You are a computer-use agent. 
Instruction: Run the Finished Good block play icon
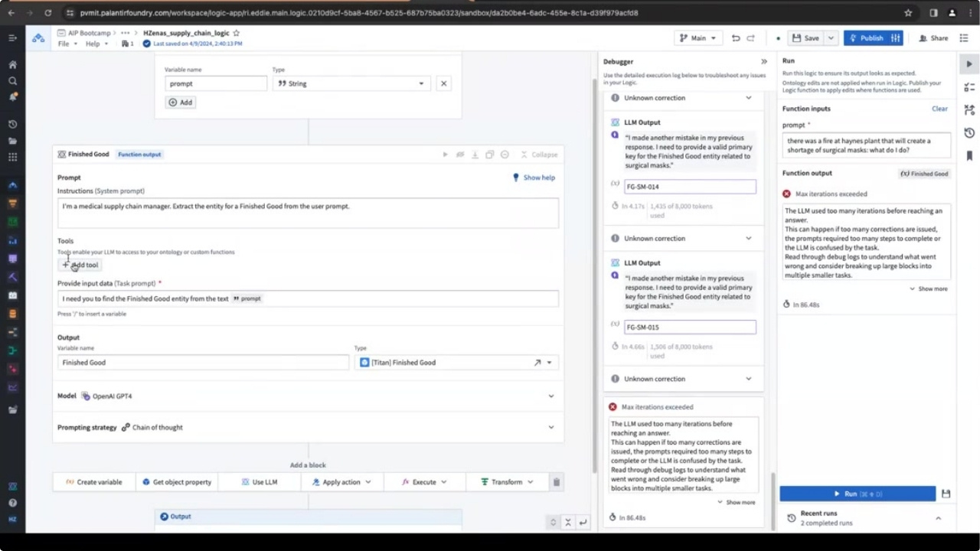445,155
